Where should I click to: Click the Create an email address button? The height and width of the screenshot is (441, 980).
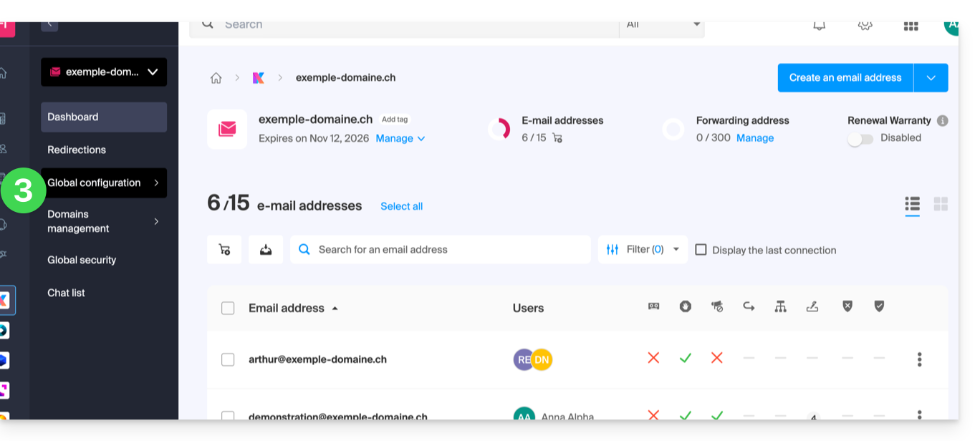(x=845, y=78)
